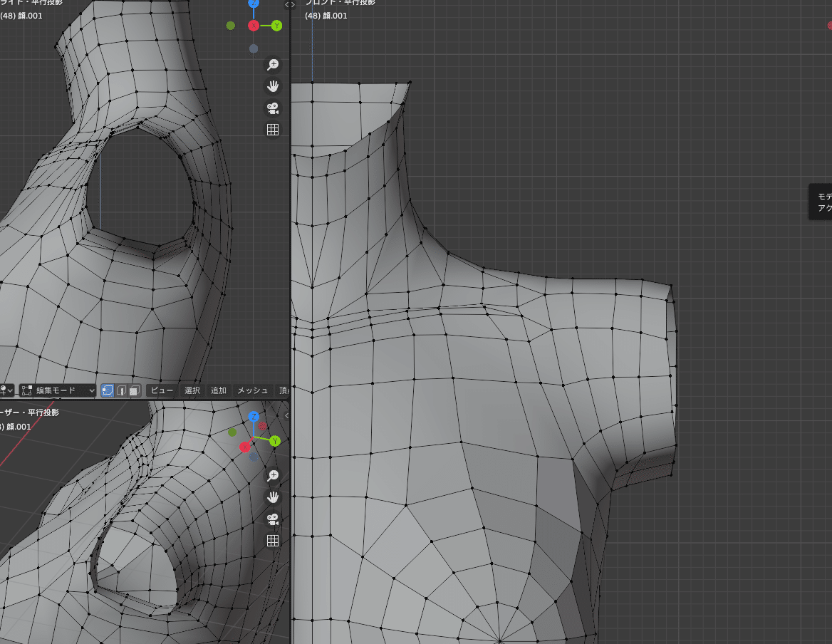Click the pan hand icon in the bottom-left viewport

(273, 497)
